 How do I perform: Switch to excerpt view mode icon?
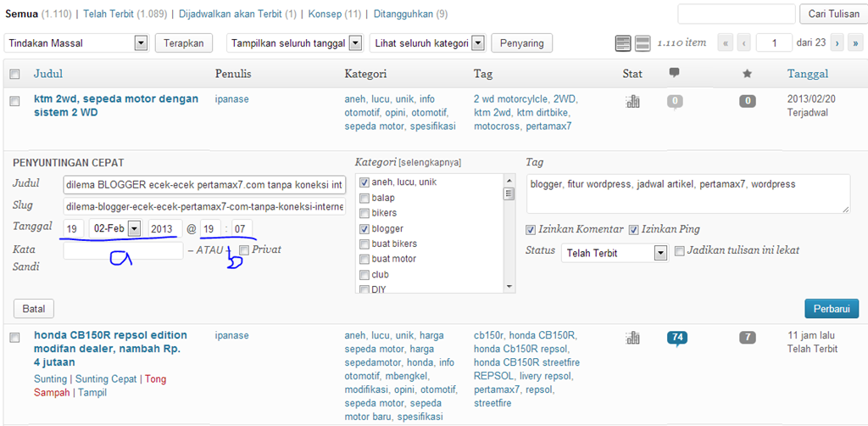pos(643,43)
